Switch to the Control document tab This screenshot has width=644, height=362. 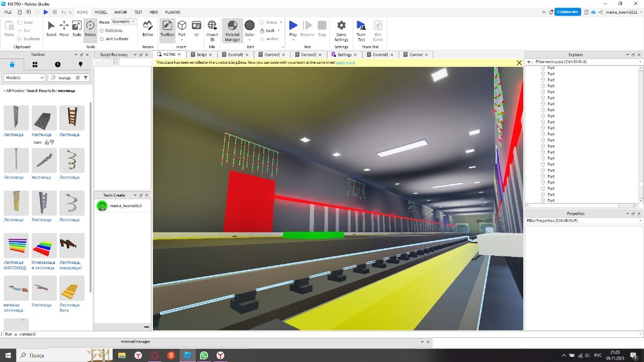(x=416, y=55)
